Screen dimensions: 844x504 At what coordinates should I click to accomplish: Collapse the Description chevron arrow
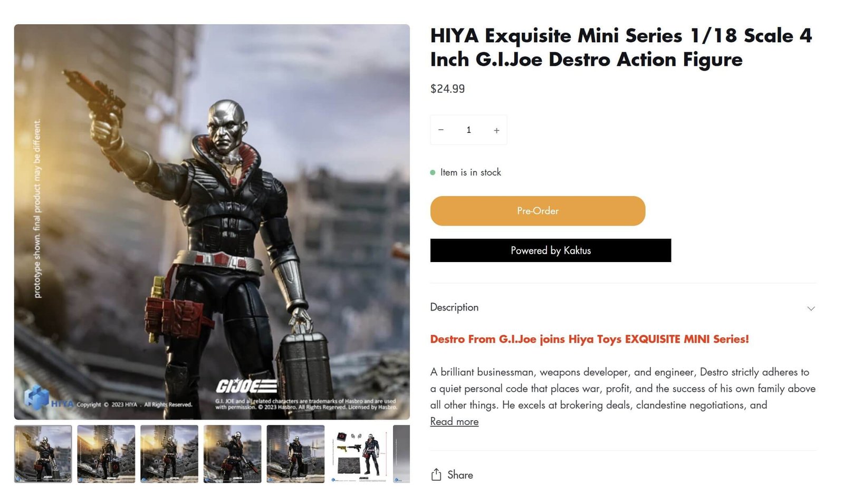pos(811,308)
